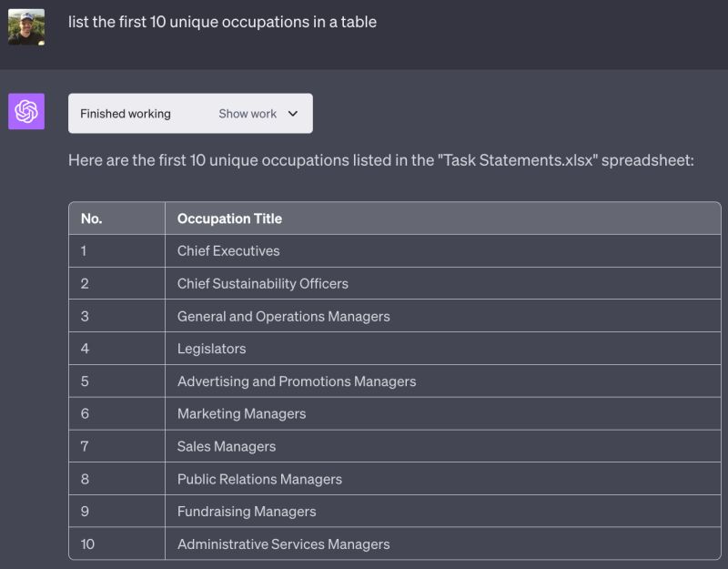
Task: Click the "Finished working" status label
Action: (126, 114)
